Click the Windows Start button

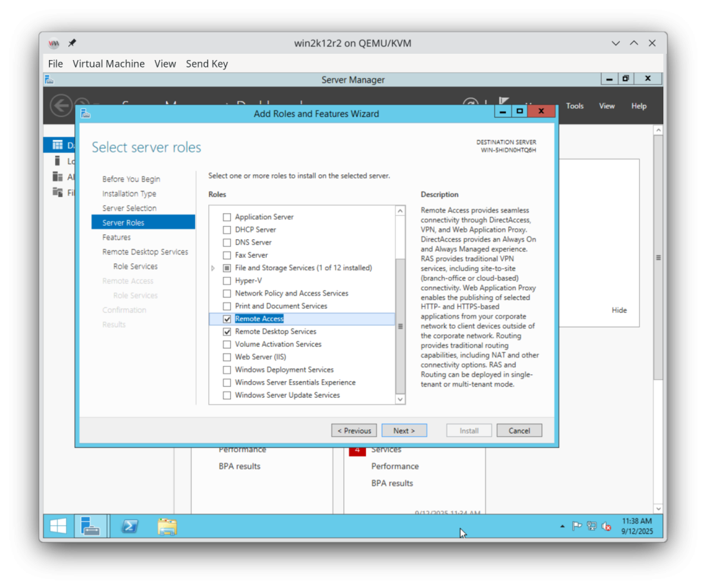(57, 526)
